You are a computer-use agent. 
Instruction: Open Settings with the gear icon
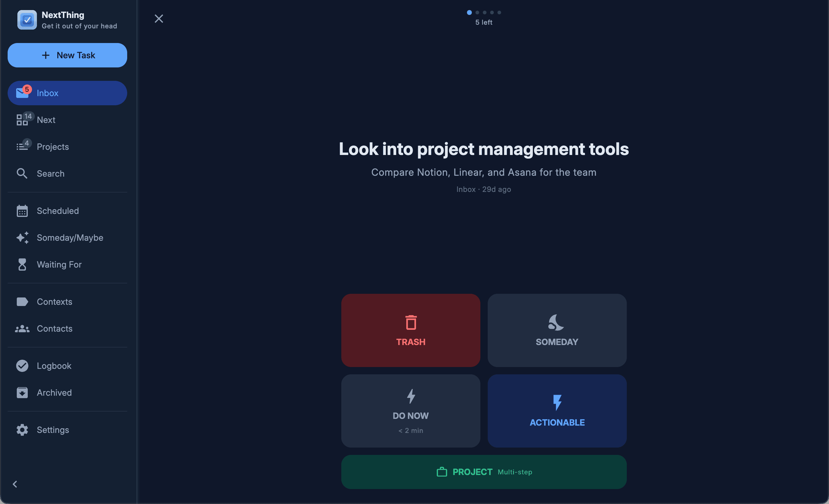pyautogui.click(x=22, y=430)
